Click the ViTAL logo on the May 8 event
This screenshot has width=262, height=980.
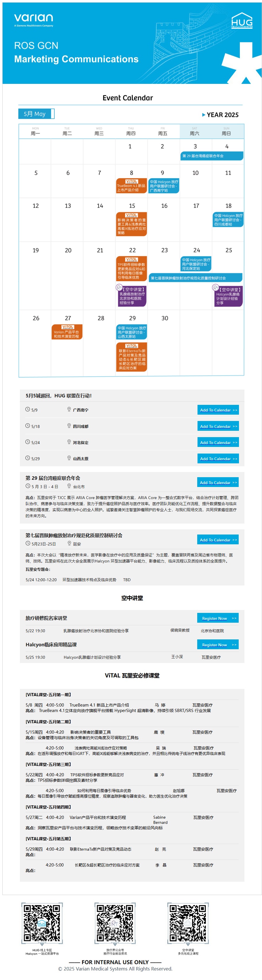tap(132, 182)
